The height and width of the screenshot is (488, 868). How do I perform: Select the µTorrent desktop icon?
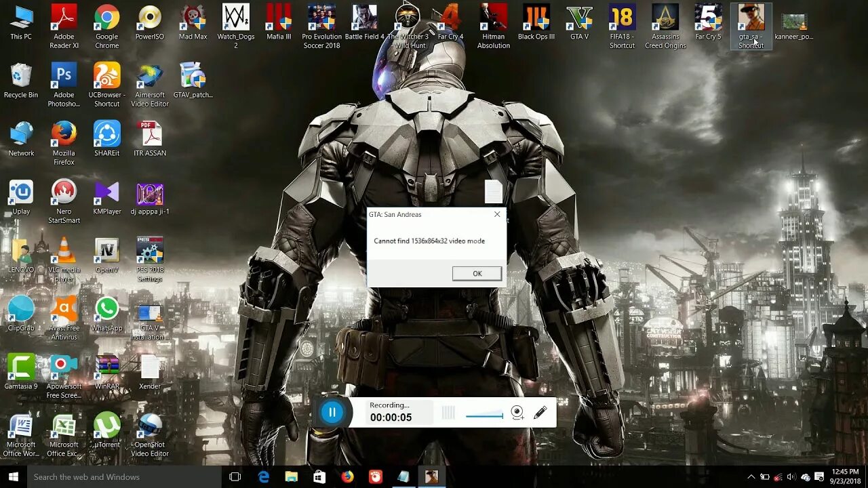pos(106,431)
